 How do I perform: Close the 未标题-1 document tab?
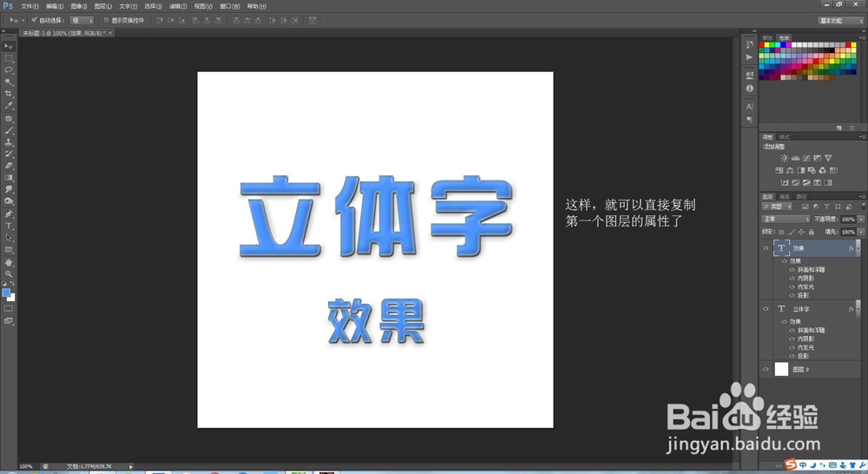point(110,33)
